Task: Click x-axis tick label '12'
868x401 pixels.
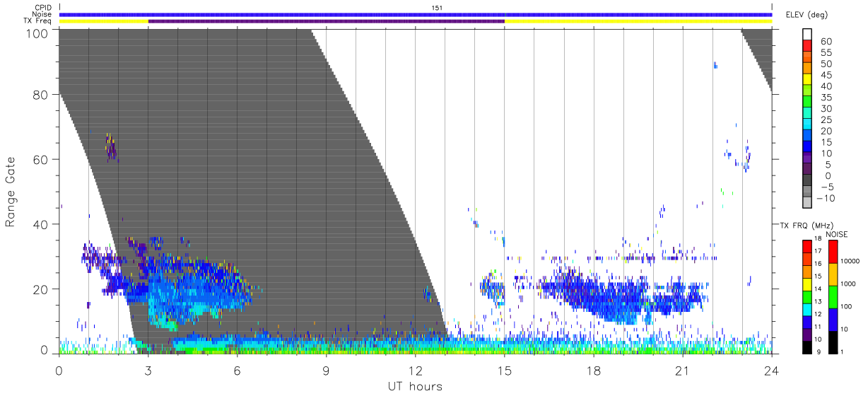Action: 416,370
